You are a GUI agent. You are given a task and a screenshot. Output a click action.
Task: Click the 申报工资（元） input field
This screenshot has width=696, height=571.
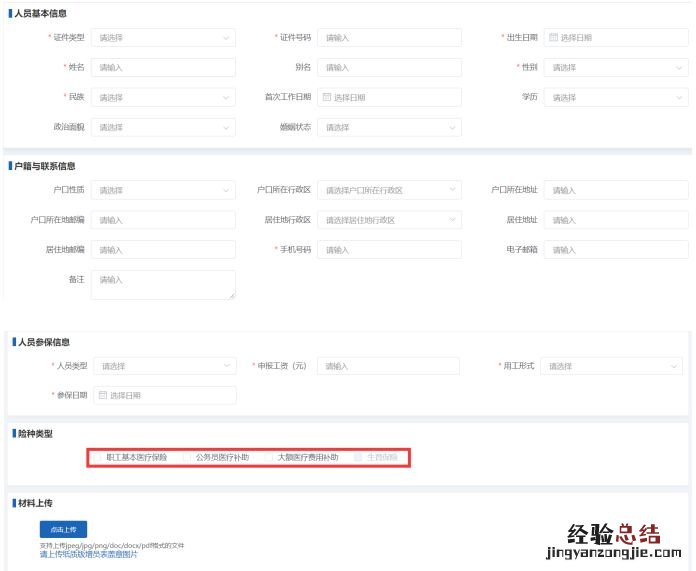tap(389, 366)
